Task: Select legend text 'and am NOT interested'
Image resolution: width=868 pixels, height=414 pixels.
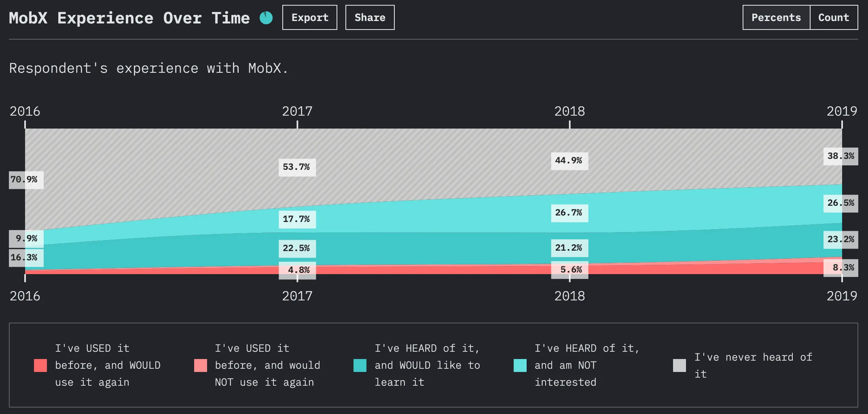Action: 565,374
